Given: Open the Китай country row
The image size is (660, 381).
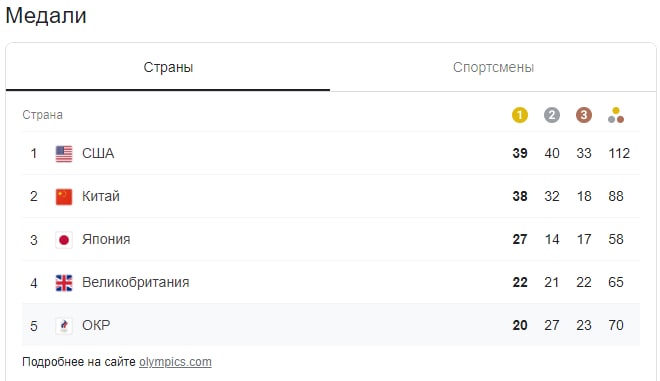Looking at the screenshot, I should pyautogui.click(x=331, y=196).
